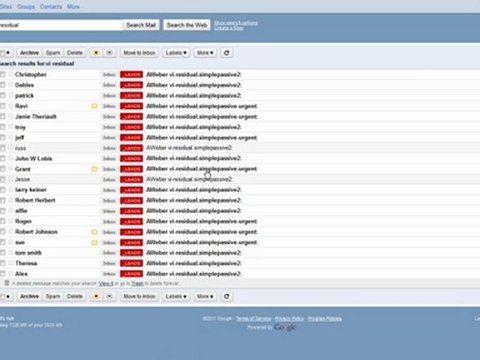The width and height of the screenshot is (480, 360).
Task: Click the Search the Web button
Action: click(187, 25)
